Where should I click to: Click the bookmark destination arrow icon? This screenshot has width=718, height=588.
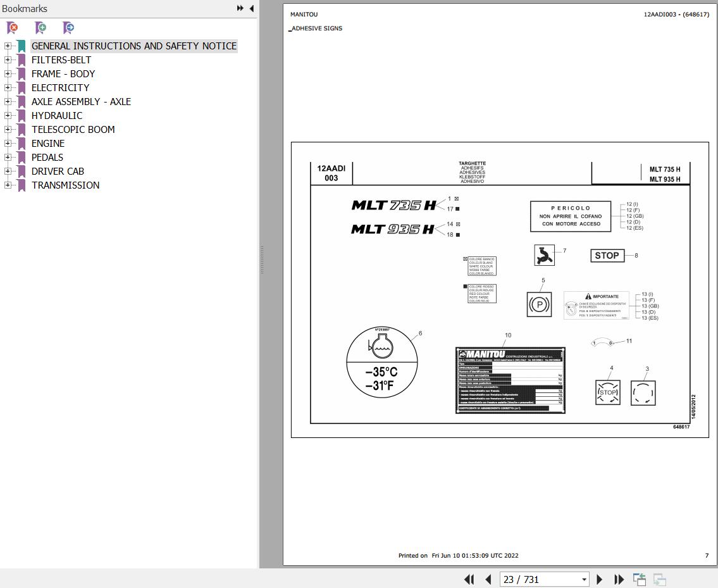point(68,28)
